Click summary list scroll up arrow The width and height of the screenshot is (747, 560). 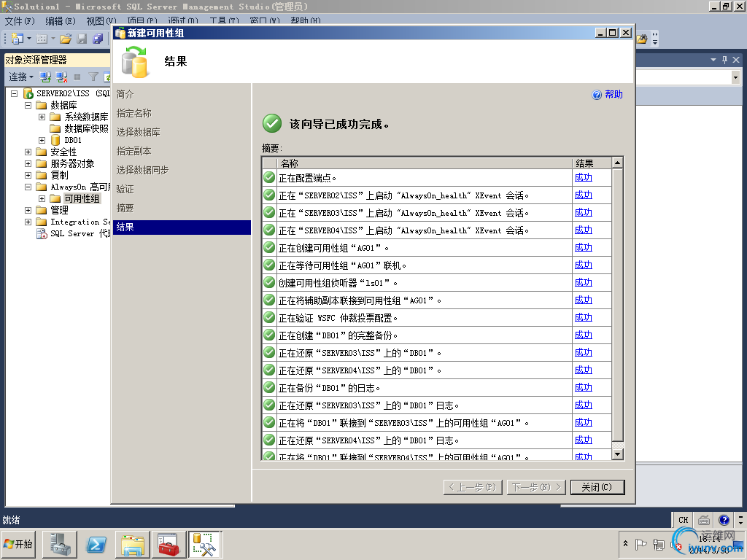617,163
